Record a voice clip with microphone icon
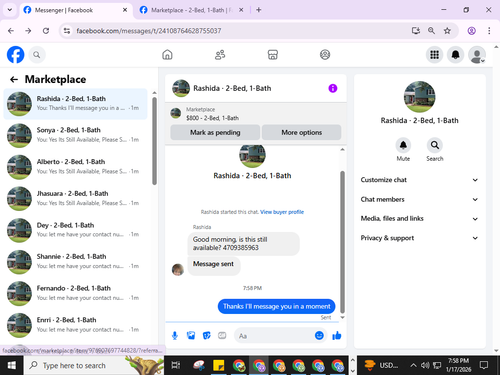 [x=175, y=336]
